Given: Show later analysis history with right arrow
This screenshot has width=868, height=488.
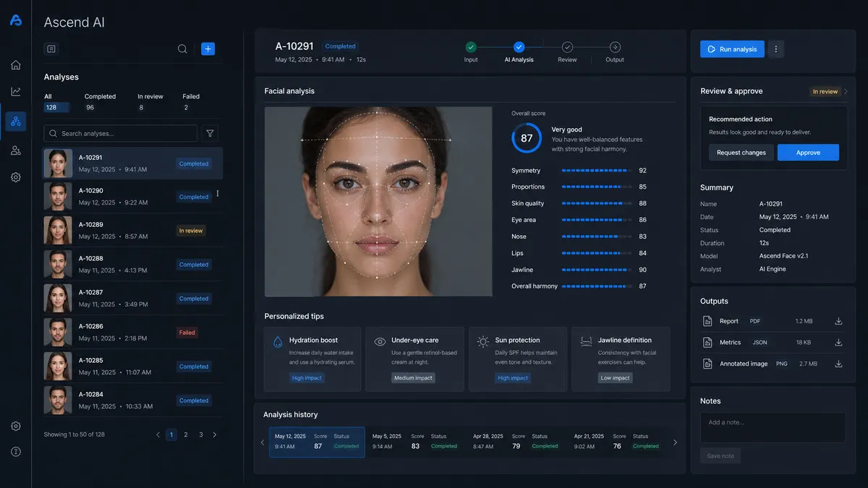Looking at the screenshot, I should (676, 442).
